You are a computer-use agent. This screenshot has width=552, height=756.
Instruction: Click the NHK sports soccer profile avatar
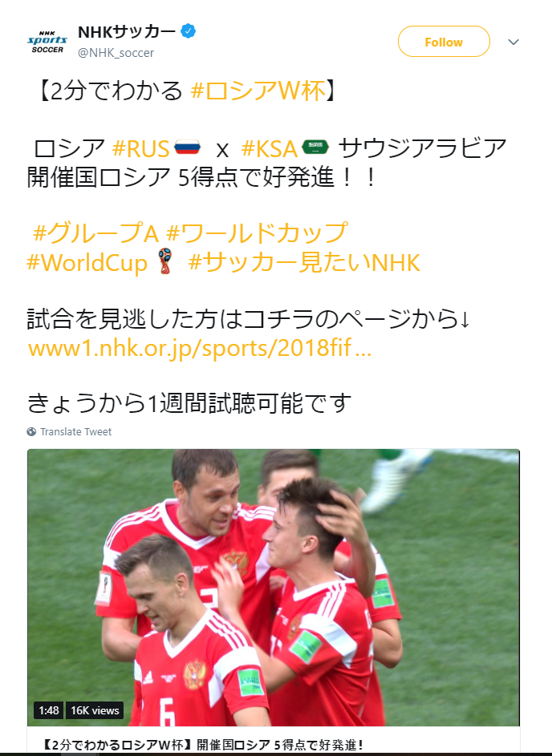click(x=47, y=42)
